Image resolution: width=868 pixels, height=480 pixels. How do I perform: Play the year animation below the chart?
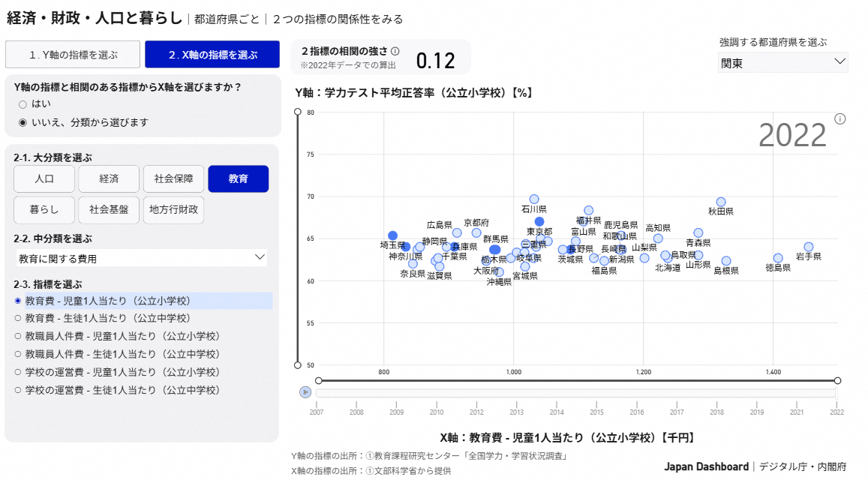tap(305, 391)
